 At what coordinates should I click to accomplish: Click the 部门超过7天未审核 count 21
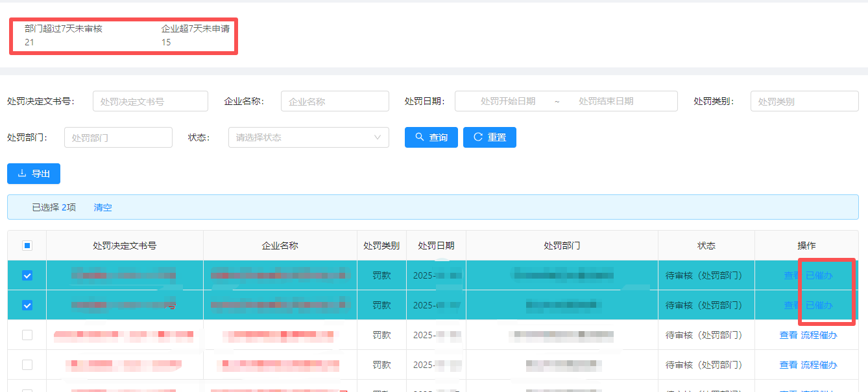[x=29, y=42]
